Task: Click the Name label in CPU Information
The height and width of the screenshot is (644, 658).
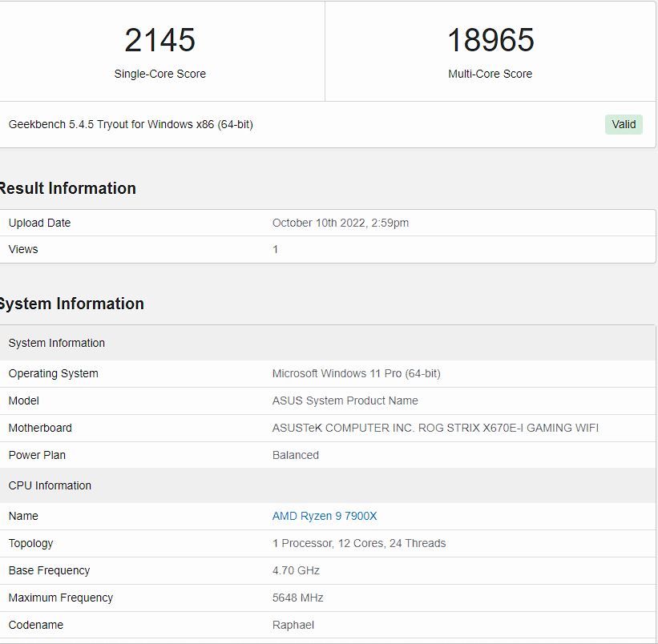Action: (23, 516)
